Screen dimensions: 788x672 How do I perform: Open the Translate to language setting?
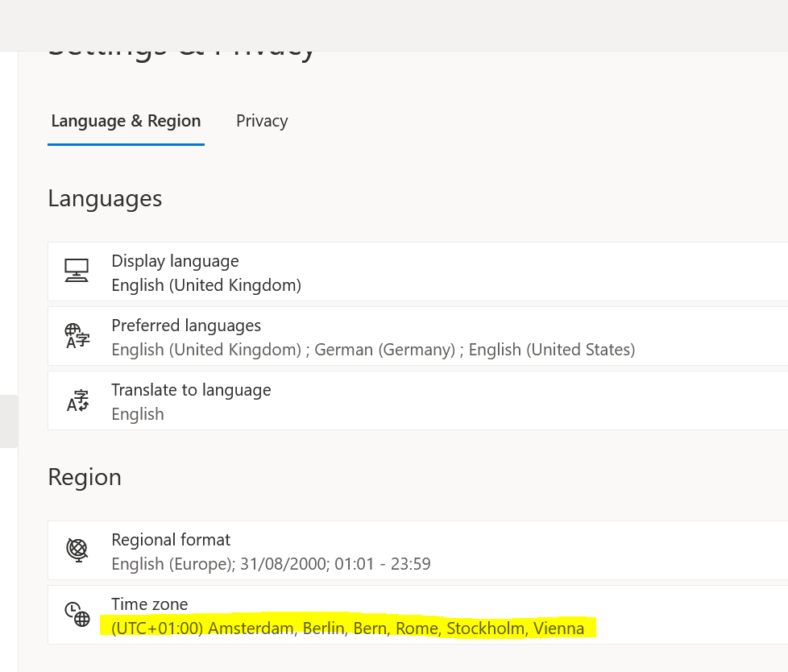[417, 400]
